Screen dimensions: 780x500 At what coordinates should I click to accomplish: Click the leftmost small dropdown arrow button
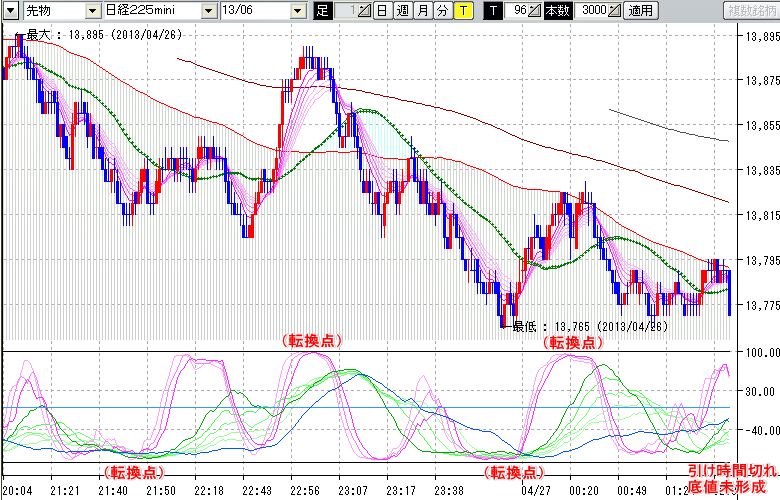point(11,10)
